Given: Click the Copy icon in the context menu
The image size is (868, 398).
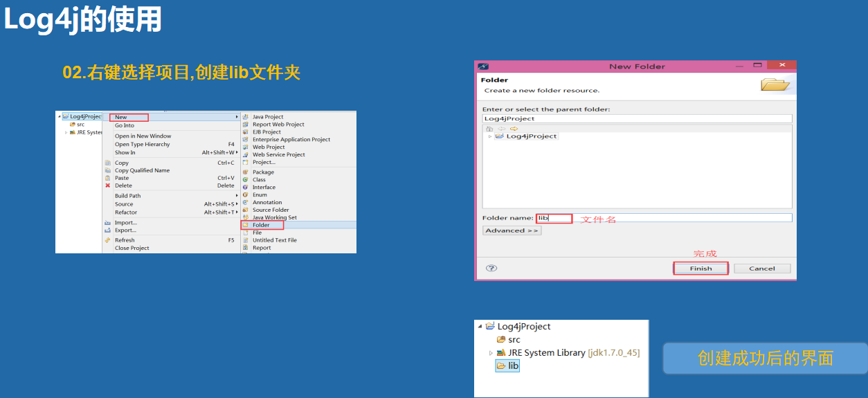Looking at the screenshot, I should pyautogui.click(x=107, y=163).
